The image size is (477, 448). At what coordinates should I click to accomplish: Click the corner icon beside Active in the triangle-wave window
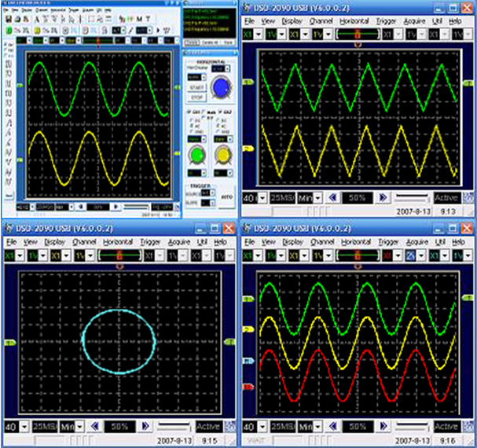pos(468,198)
